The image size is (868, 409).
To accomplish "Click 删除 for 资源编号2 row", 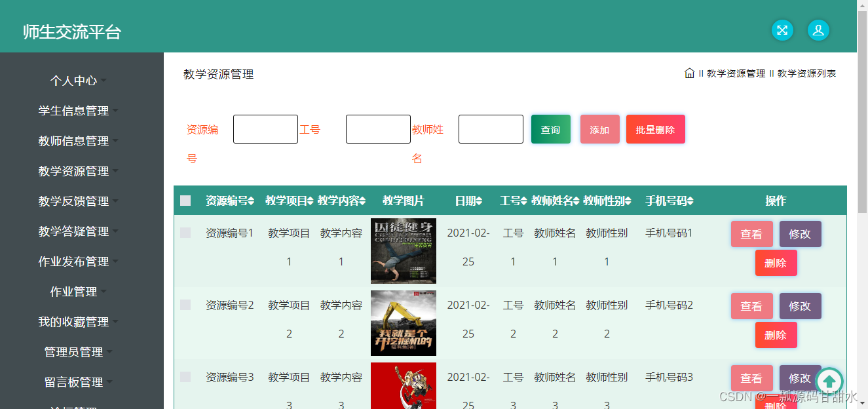I will pos(776,335).
